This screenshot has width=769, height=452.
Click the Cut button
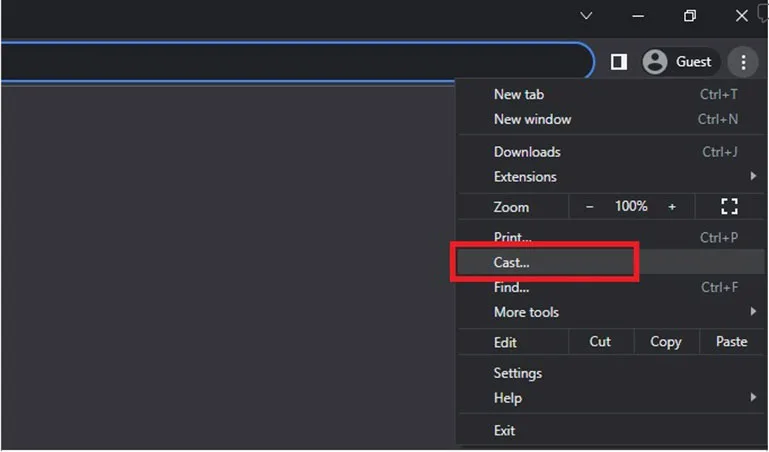point(600,342)
